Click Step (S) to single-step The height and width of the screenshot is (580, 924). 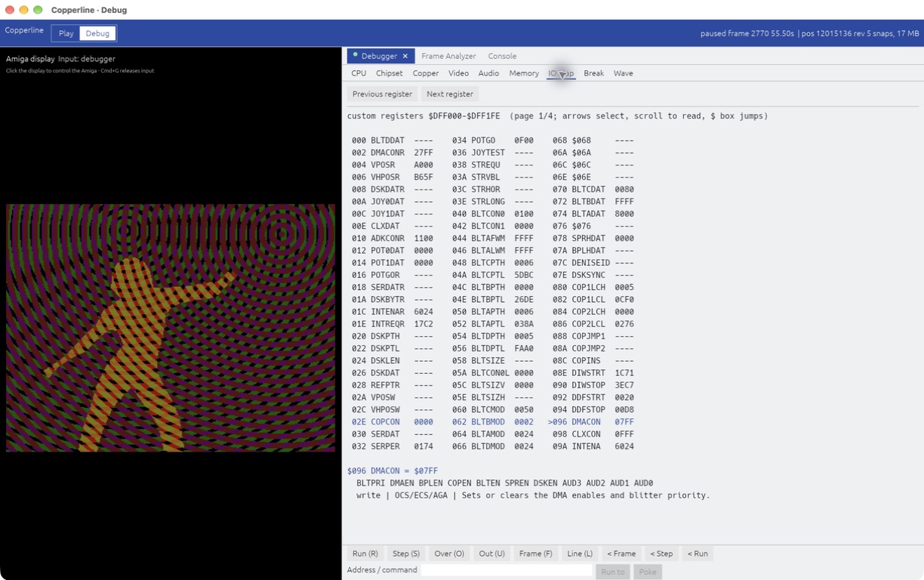tap(406, 554)
